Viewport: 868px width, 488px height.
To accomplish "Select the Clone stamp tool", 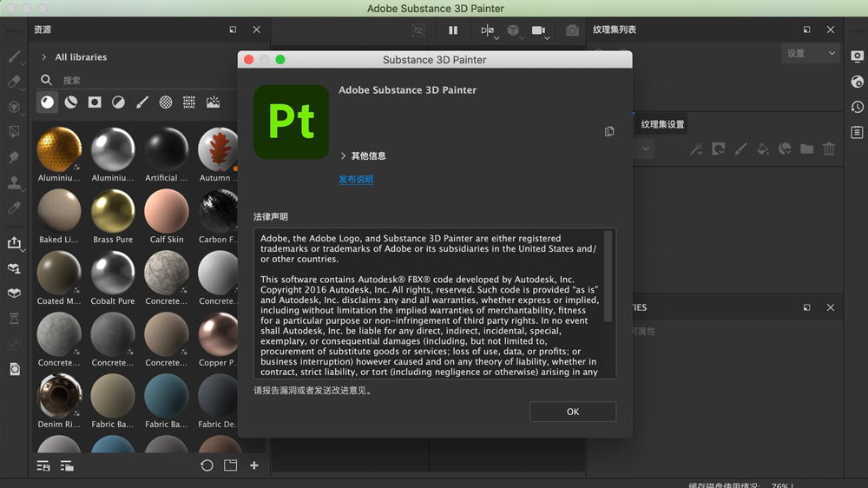I will (15, 183).
